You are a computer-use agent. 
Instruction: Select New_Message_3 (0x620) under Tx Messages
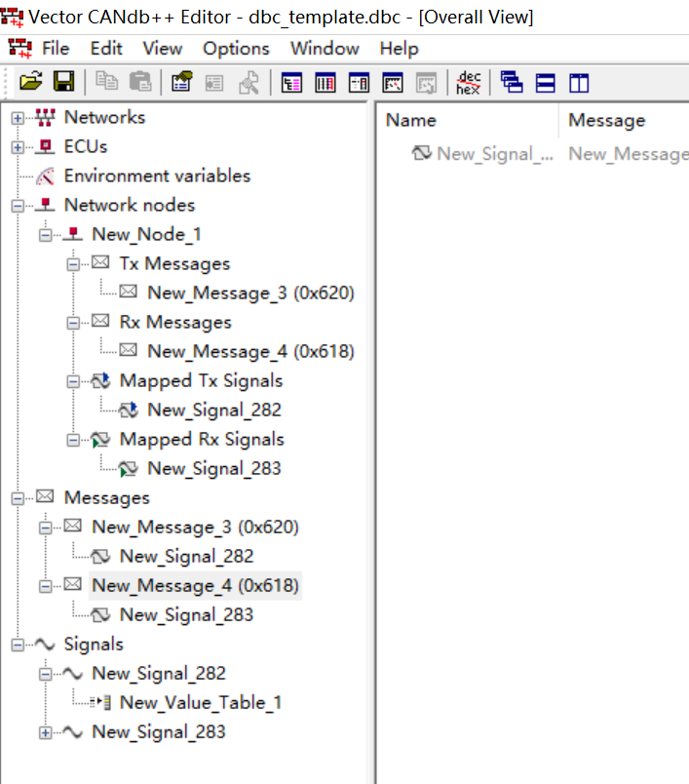(250, 293)
